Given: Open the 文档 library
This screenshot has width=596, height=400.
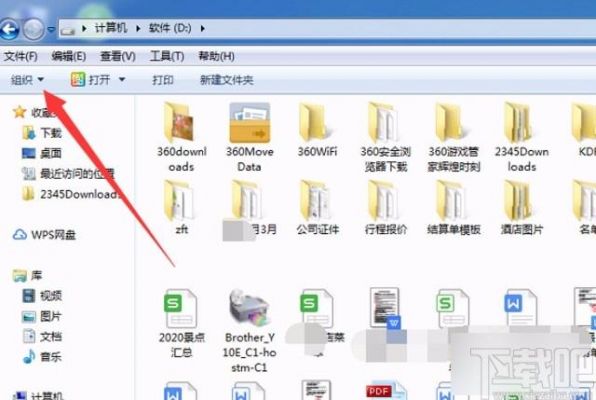Looking at the screenshot, I should (42, 337).
